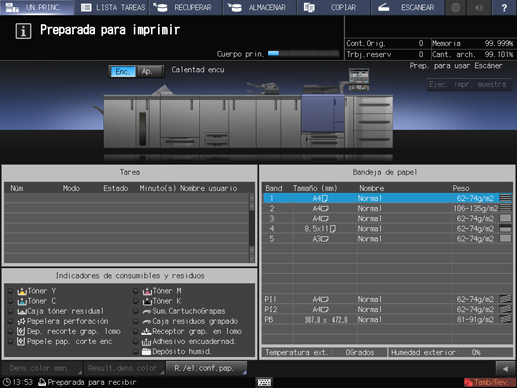Viewport: 517px width, 388px height.
Task: Click the Tóner Y indicator icon
Action: pos(22,291)
